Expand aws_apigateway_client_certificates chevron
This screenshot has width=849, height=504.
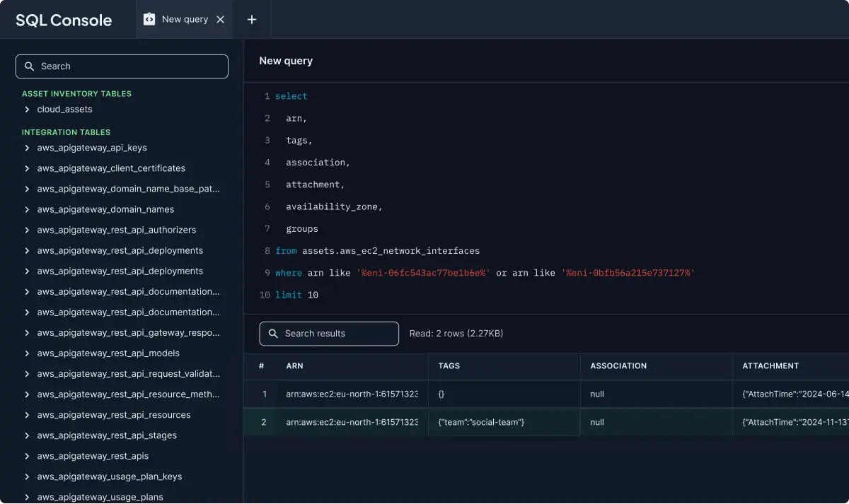[x=27, y=168]
